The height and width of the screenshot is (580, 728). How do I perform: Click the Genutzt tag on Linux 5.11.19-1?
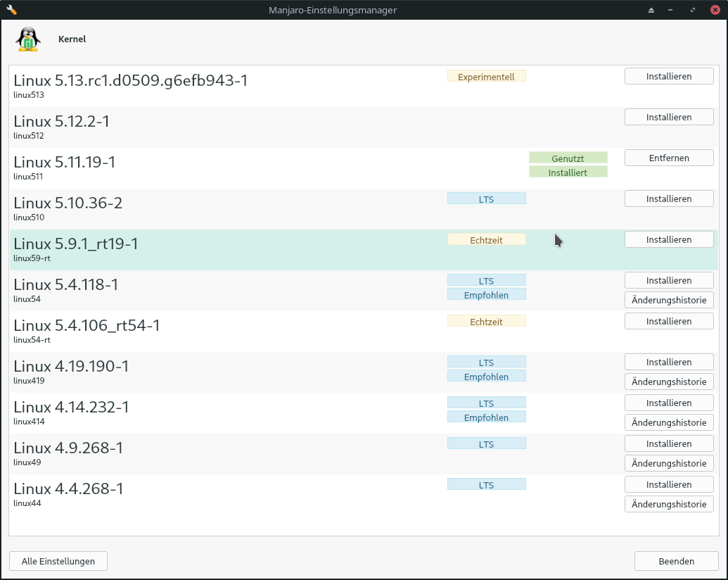568,158
